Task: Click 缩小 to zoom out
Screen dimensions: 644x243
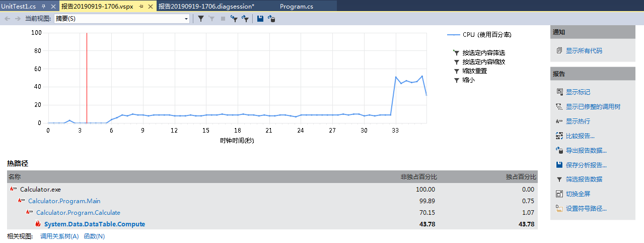Action: pos(469,80)
